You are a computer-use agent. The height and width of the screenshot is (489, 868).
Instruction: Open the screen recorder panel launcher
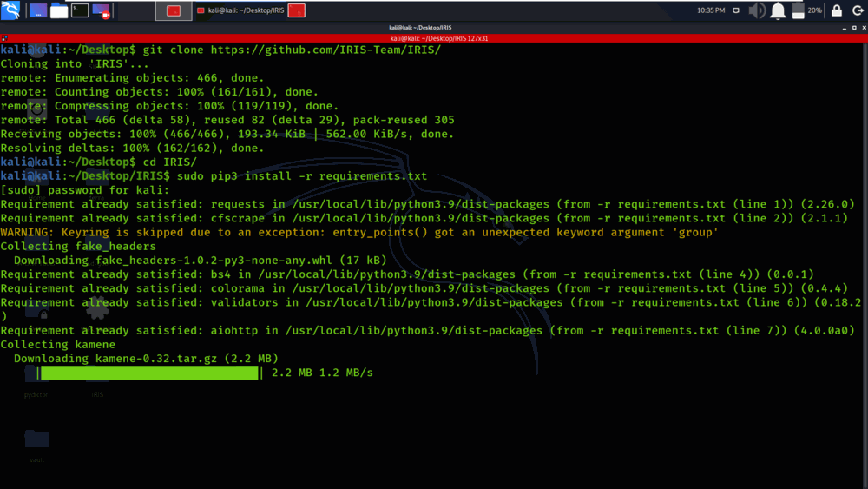point(101,10)
